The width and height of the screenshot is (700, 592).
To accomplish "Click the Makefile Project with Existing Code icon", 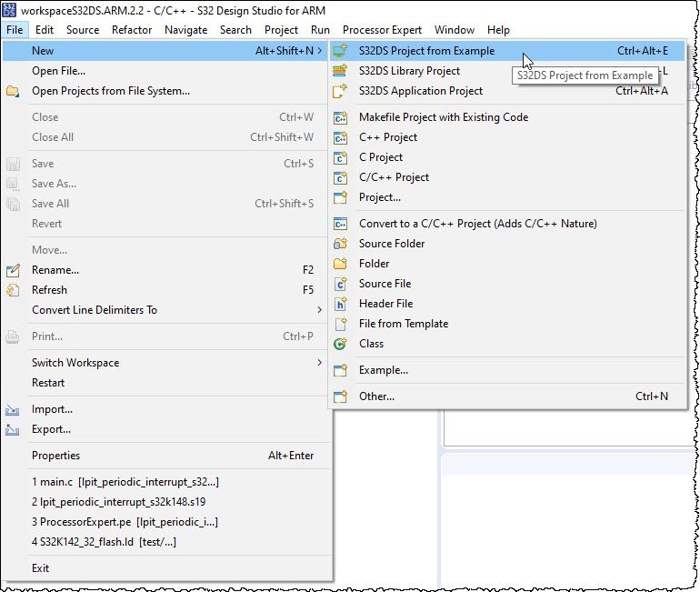I will (x=340, y=117).
